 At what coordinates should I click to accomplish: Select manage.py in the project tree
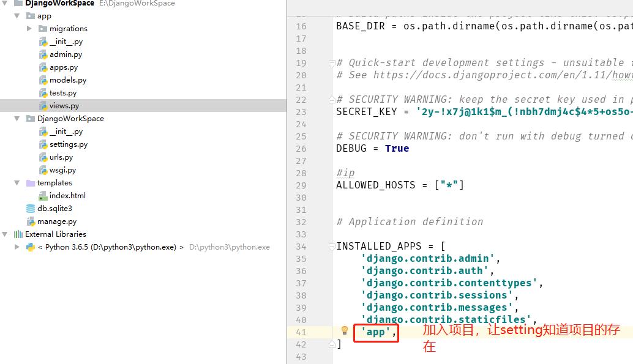pyautogui.click(x=57, y=221)
